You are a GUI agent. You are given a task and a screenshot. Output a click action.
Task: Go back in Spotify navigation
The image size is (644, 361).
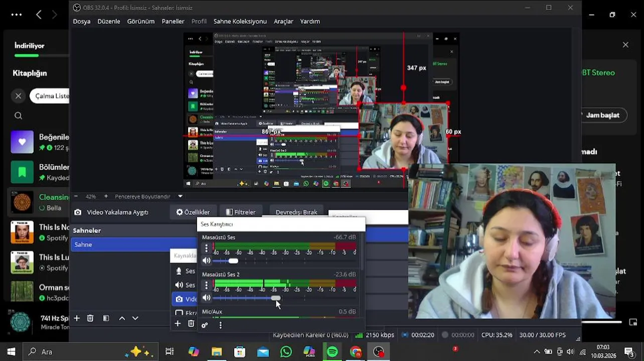(x=39, y=15)
